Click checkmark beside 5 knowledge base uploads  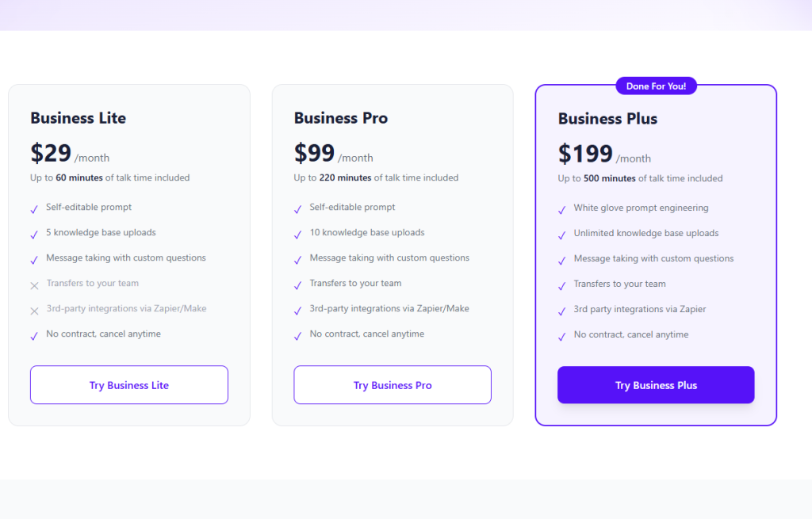(34, 235)
